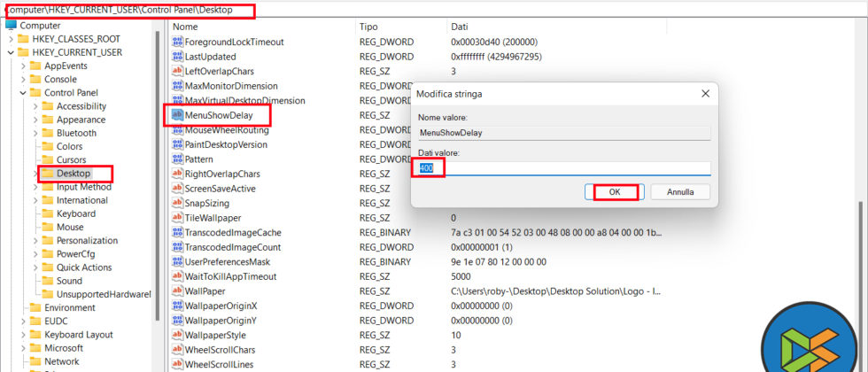Click the WallpaperOriginY DWORD icon
This screenshot has width=868, height=372.
pos(177,321)
